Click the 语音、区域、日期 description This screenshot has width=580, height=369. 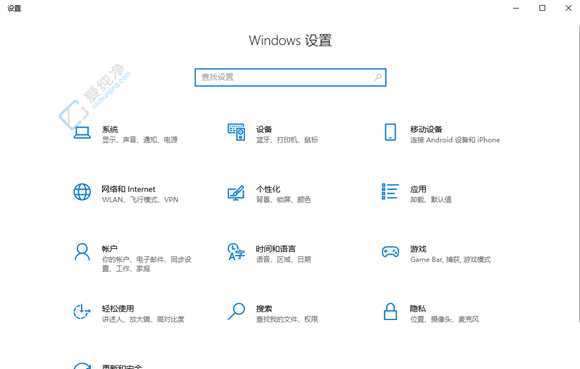[x=283, y=260]
